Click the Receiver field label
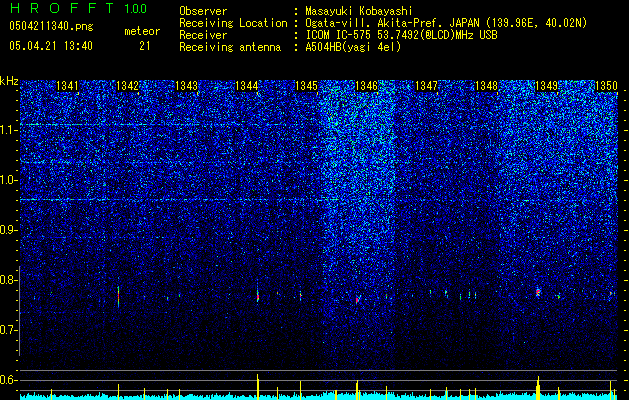Viewport: 629px width, 400px height. [x=203, y=35]
